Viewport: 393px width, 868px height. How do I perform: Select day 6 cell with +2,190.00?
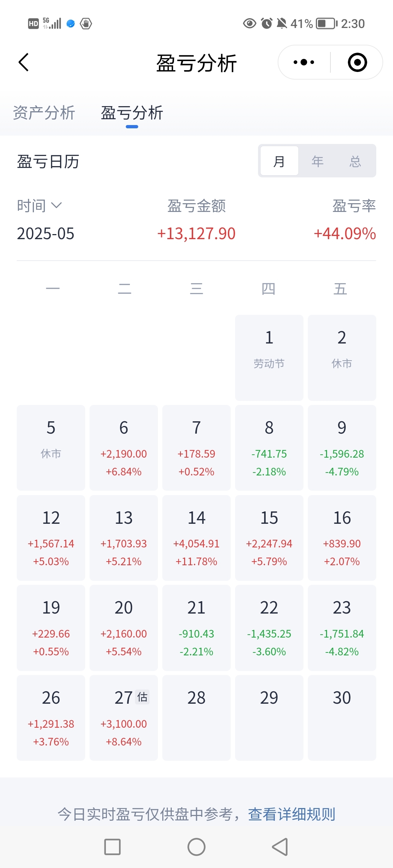(x=124, y=448)
